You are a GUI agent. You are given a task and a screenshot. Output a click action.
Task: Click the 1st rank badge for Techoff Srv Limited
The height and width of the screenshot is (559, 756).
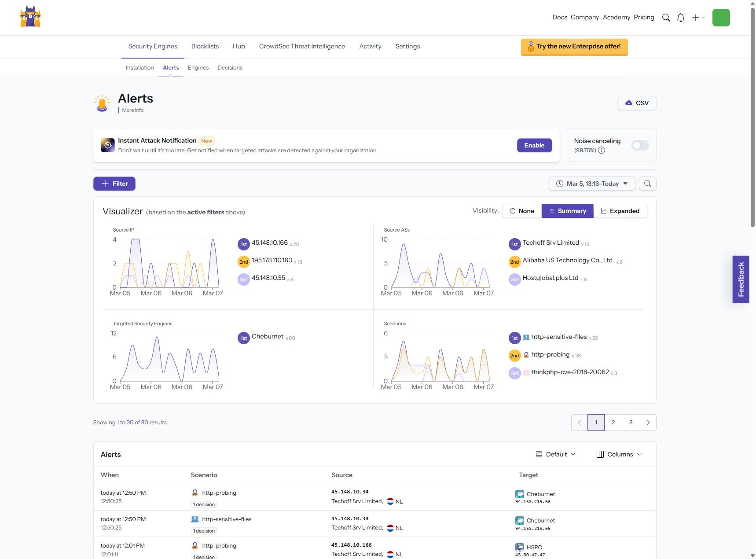[515, 244]
